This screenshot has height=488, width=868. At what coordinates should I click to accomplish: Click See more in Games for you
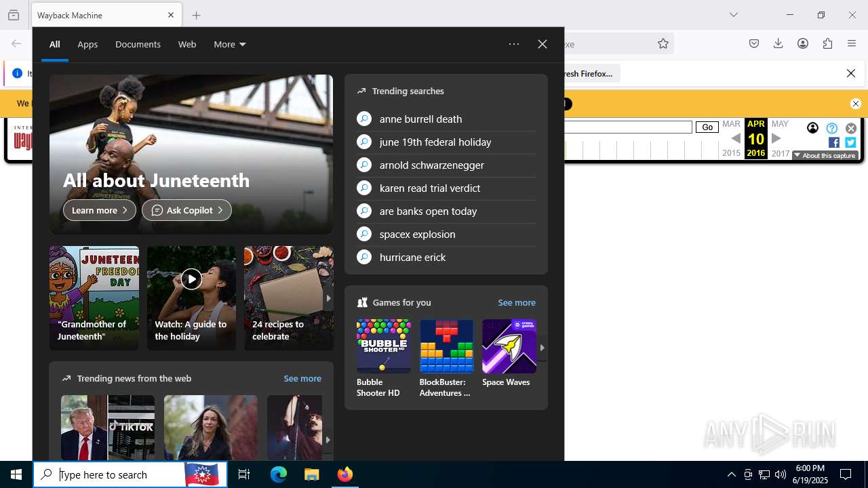[x=517, y=302]
